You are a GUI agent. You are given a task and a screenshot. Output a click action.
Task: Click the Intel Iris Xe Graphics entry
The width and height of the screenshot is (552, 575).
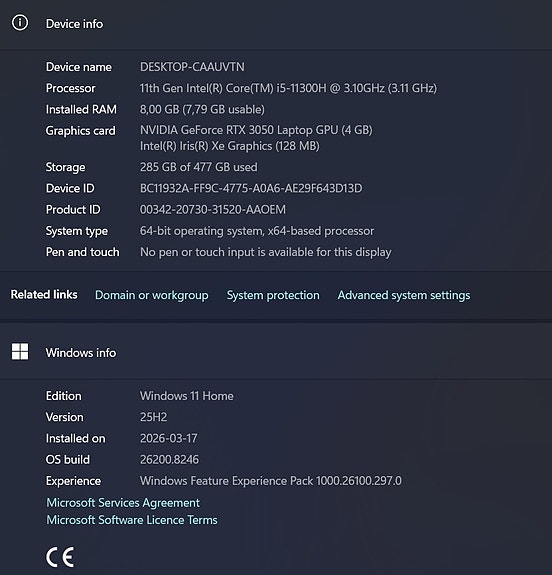(x=230, y=146)
